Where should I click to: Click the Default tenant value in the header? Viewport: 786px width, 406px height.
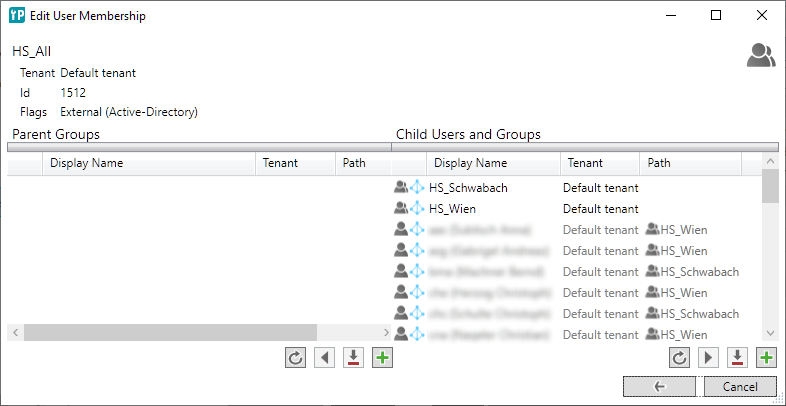(98, 73)
